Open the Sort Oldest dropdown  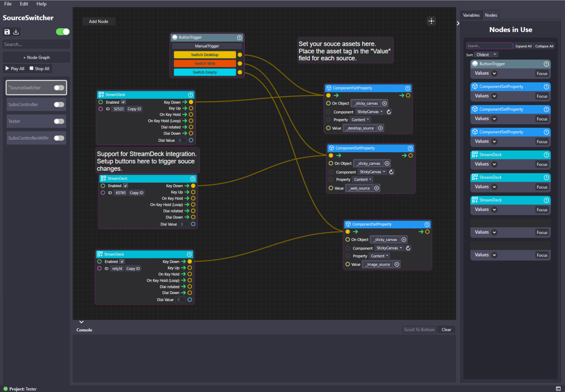pos(486,55)
